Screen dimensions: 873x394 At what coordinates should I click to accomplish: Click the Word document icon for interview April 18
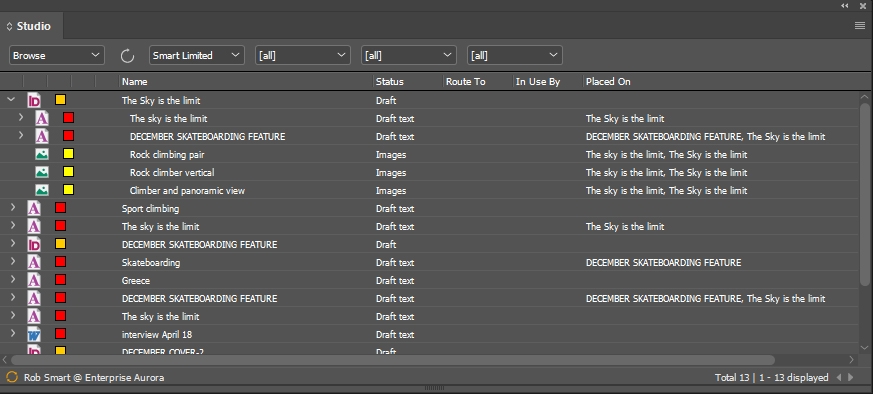pos(34,334)
